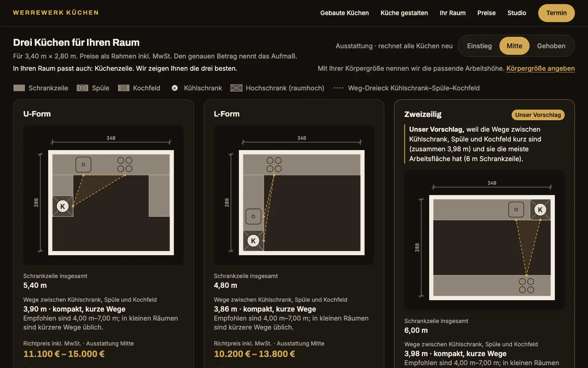Click the Kochfeld icon in the legend
This screenshot has height=368, width=588.
124,88
